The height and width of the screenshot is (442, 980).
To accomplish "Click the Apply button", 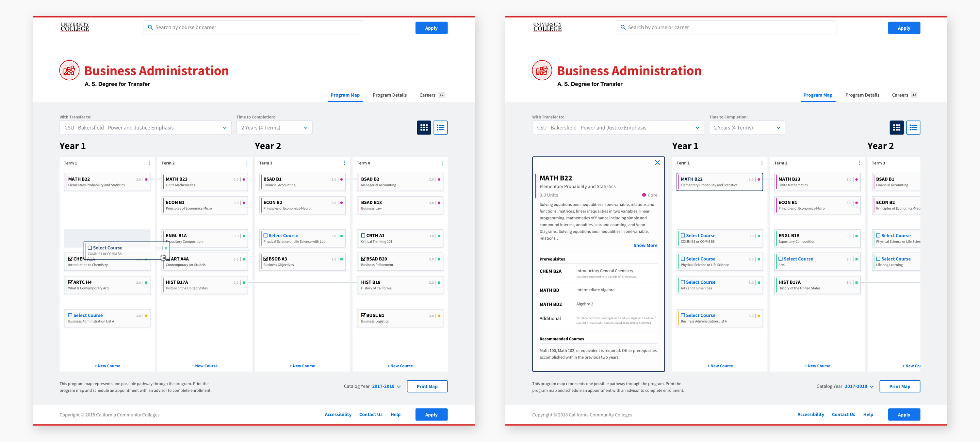I will click(432, 28).
